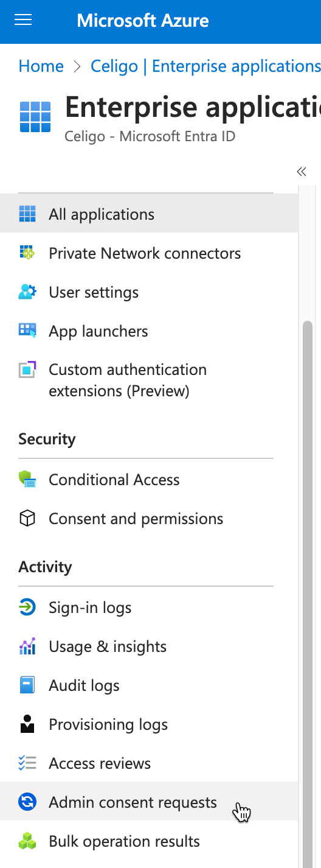Go to Home breadcrumb link
The image size is (321, 868).
41,66
